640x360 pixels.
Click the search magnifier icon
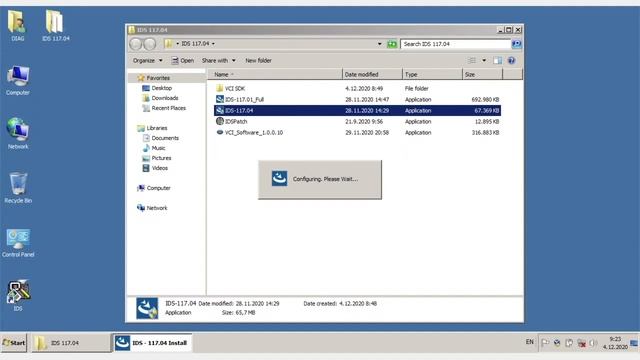pos(516,44)
